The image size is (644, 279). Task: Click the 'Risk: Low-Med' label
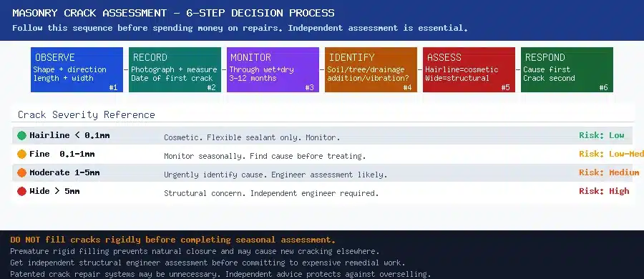611,154
